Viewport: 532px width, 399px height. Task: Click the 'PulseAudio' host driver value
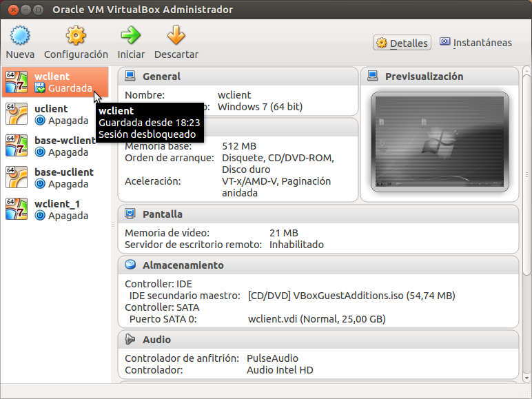point(272,358)
